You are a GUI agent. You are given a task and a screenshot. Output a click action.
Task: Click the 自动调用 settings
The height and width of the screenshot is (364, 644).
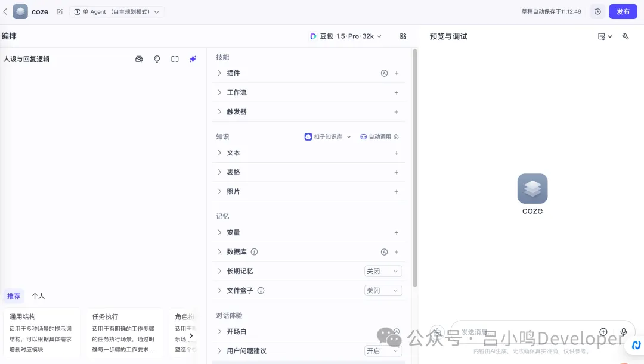click(x=379, y=136)
